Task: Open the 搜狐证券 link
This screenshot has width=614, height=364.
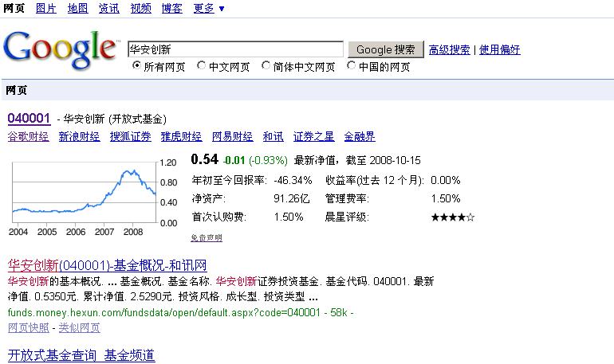Action: (x=131, y=136)
